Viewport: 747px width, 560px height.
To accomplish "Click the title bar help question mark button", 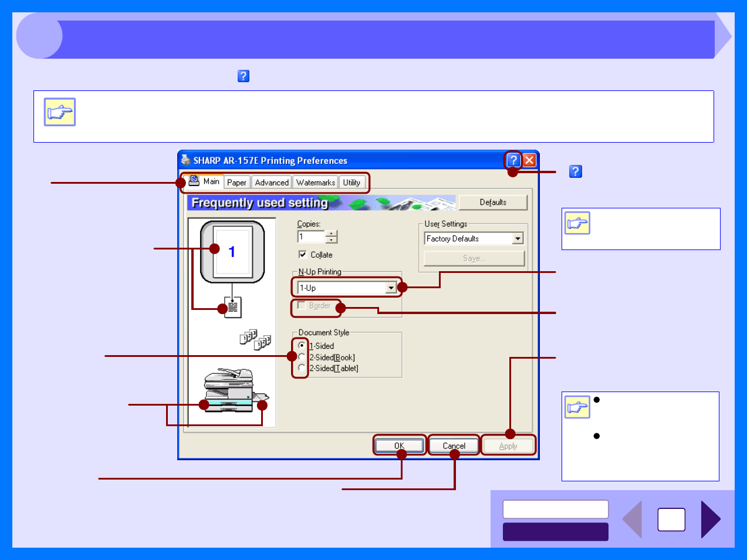I will [x=513, y=160].
